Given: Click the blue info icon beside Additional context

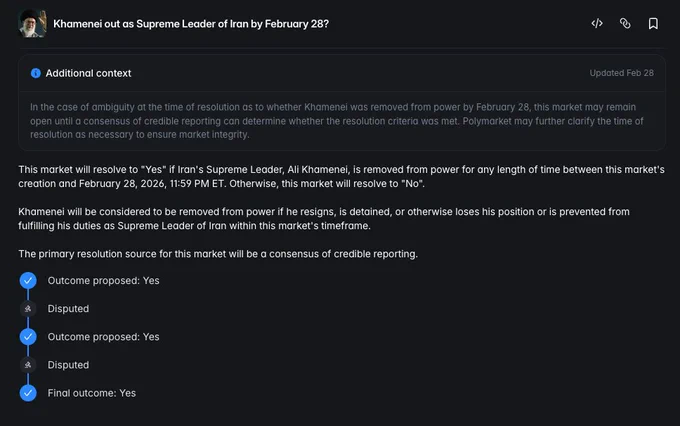Looking at the screenshot, I should point(36,73).
